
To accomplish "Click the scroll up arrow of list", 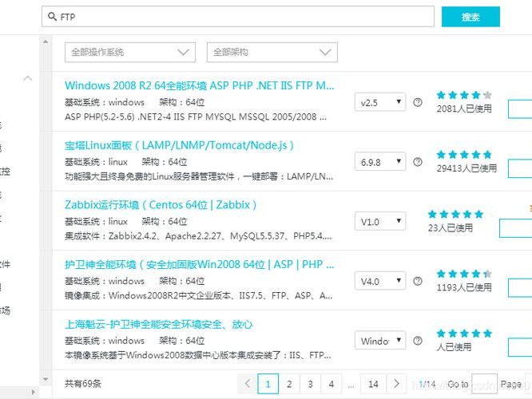I will pos(46,41).
